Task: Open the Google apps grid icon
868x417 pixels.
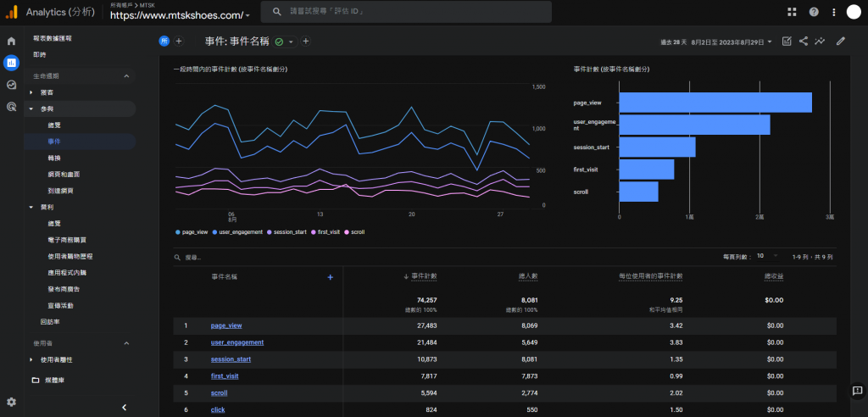Action: (x=793, y=12)
